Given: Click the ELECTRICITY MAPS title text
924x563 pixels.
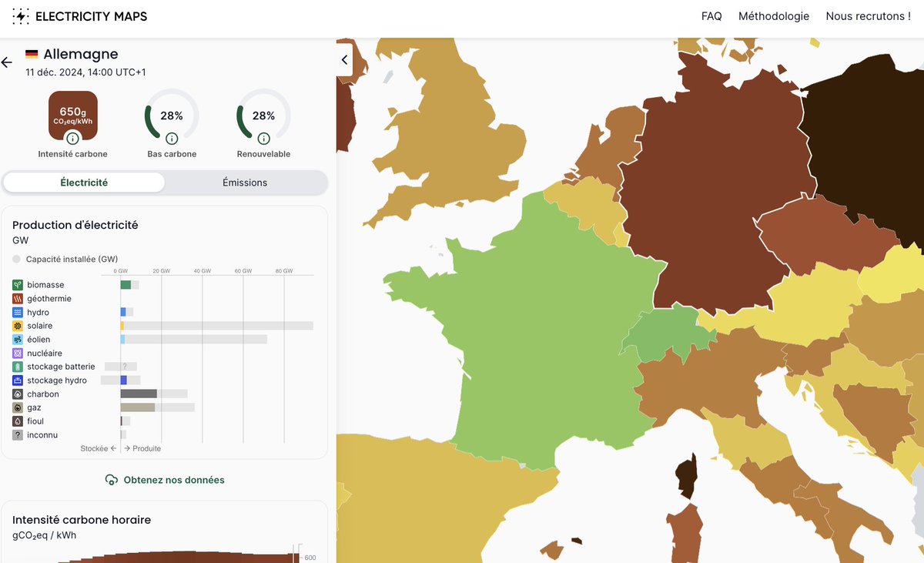Looking at the screenshot, I should pyautogui.click(x=92, y=16).
